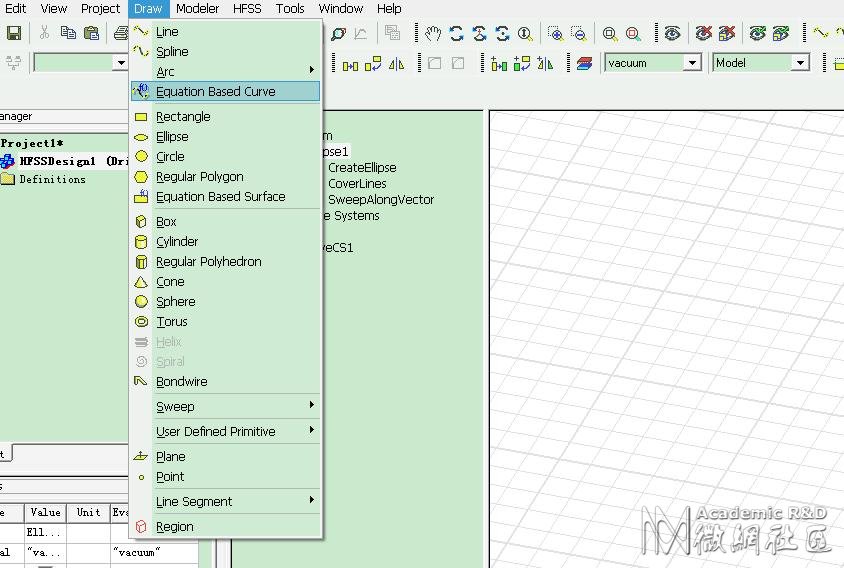Open the Model dropdown
The height and width of the screenshot is (568, 844).
click(x=800, y=63)
